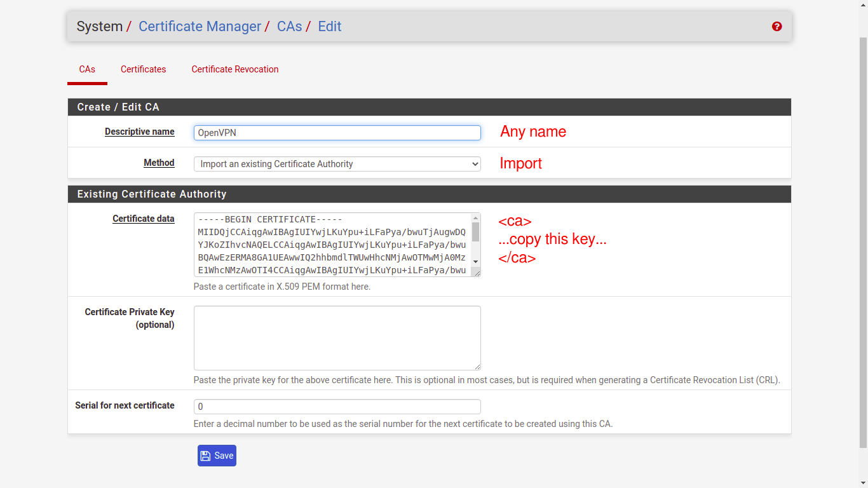Click the page vertical scrollbar
Screen dimensions: 868x488
click(x=862, y=241)
